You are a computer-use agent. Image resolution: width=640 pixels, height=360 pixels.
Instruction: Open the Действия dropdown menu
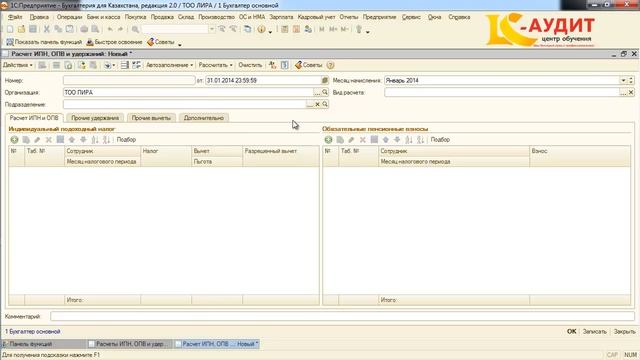pyautogui.click(x=18, y=65)
